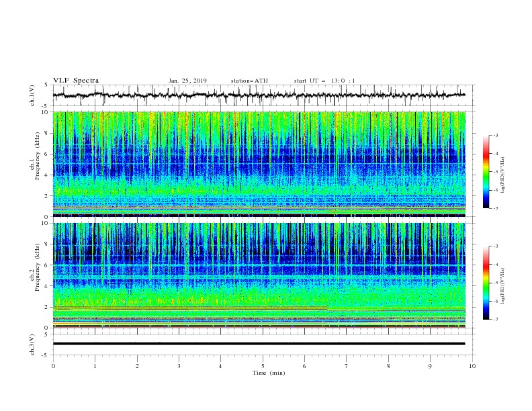Click the "VLF Spectra" title text
This screenshot has height=411, width=532.
(x=76, y=81)
